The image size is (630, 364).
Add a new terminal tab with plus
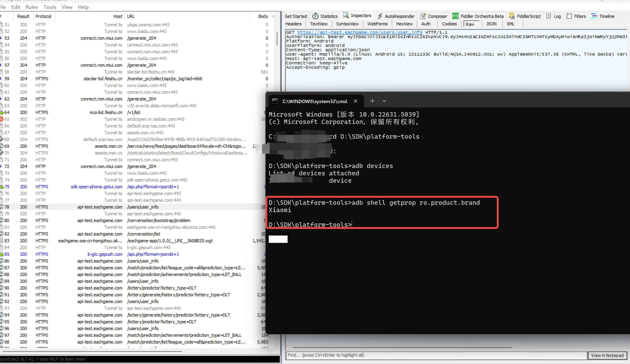coord(372,101)
